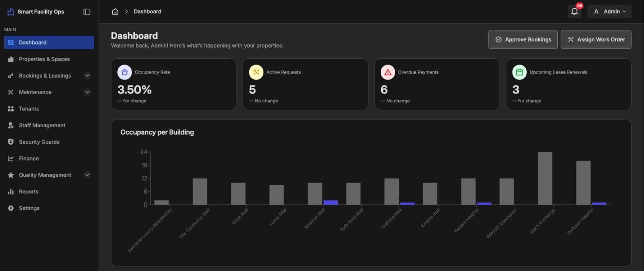Viewport: 644px width, 271px height.
Task: Click the Upcoming Lease Renewals calendar icon
Action: tap(520, 72)
